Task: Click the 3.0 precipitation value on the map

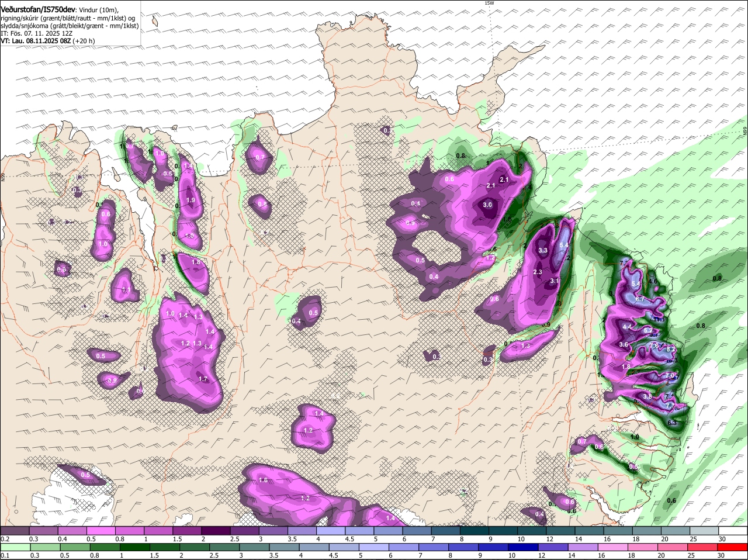Action: [487, 205]
